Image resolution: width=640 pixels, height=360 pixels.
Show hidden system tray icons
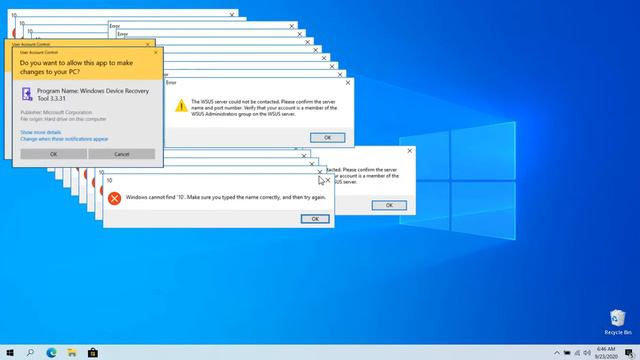click(557, 353)
